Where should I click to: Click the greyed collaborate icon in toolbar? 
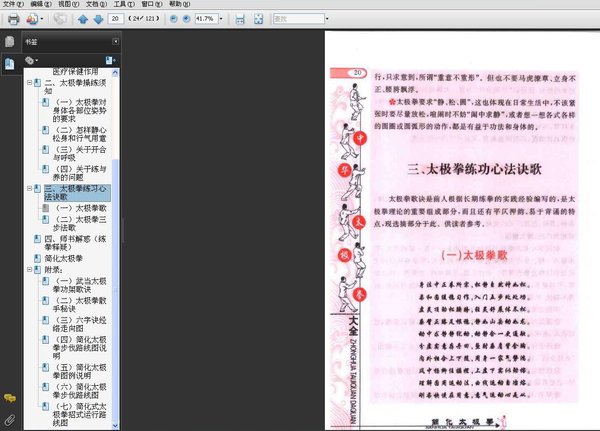click(60, 18)
